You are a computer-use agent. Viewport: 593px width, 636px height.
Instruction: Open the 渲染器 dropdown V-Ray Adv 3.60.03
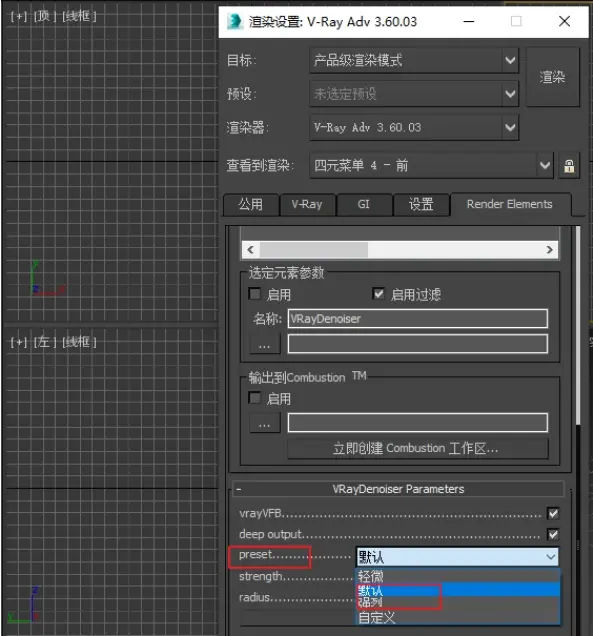(x=414, y=127)
